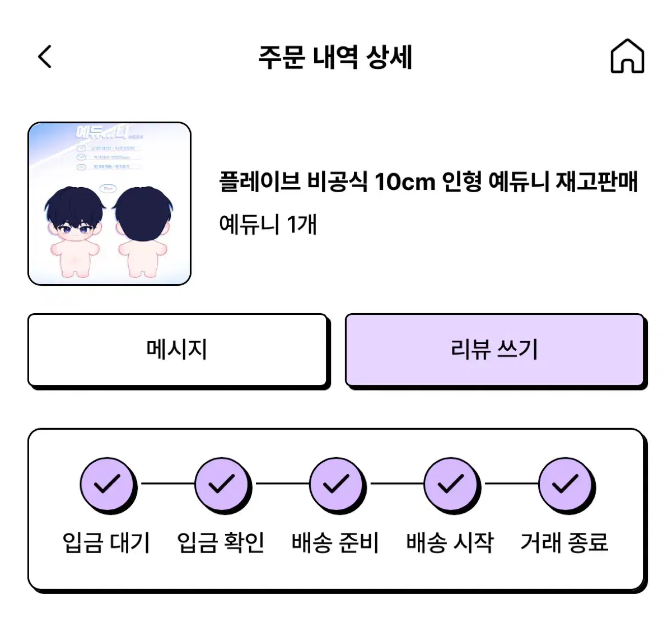
Task: Tap the 배송 시작 checkmark circle
Action: pyautogui.click(x=451, y=484)
